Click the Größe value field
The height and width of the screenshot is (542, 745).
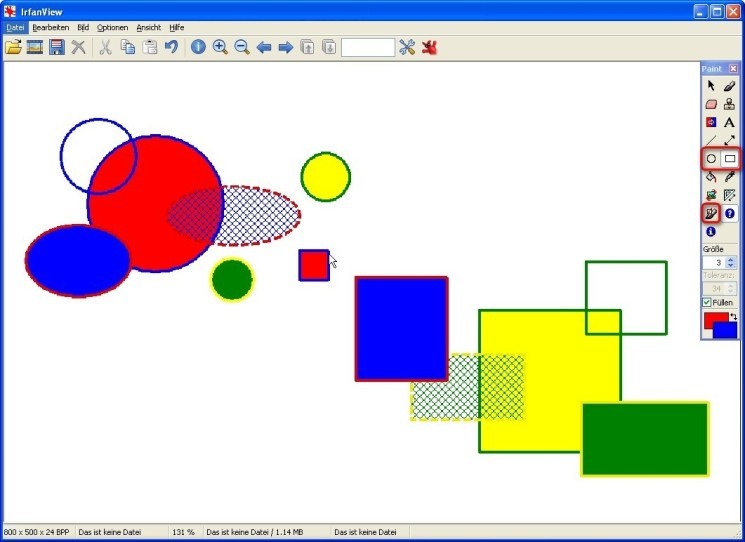click(x=715, y=262)
